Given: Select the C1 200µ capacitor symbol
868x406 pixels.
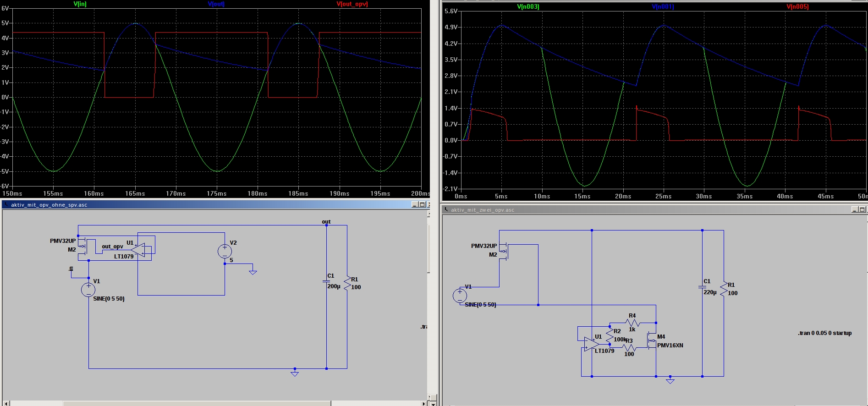Looking at the screenshot, I should pyautogui.click(x=326, y=281).
